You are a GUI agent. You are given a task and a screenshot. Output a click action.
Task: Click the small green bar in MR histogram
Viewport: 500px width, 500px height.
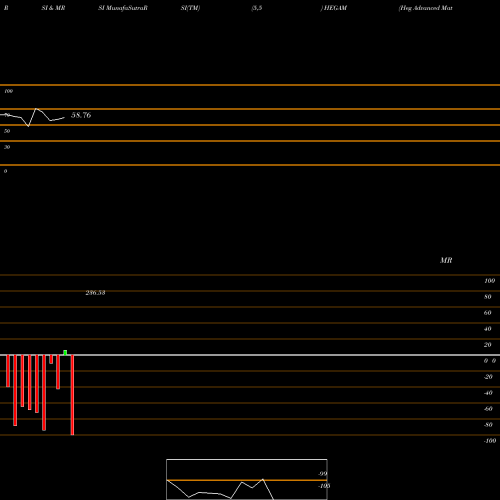click(65, 353)
